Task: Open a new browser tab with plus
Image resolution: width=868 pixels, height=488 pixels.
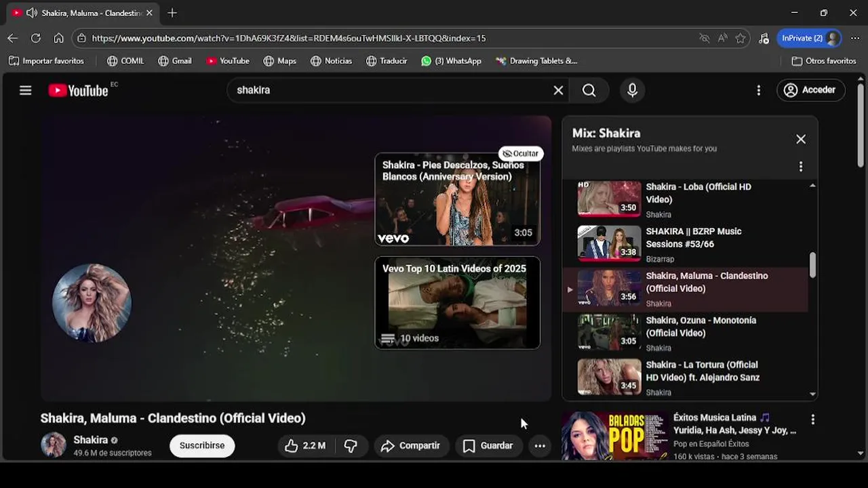Action: (x=172, y=13)
